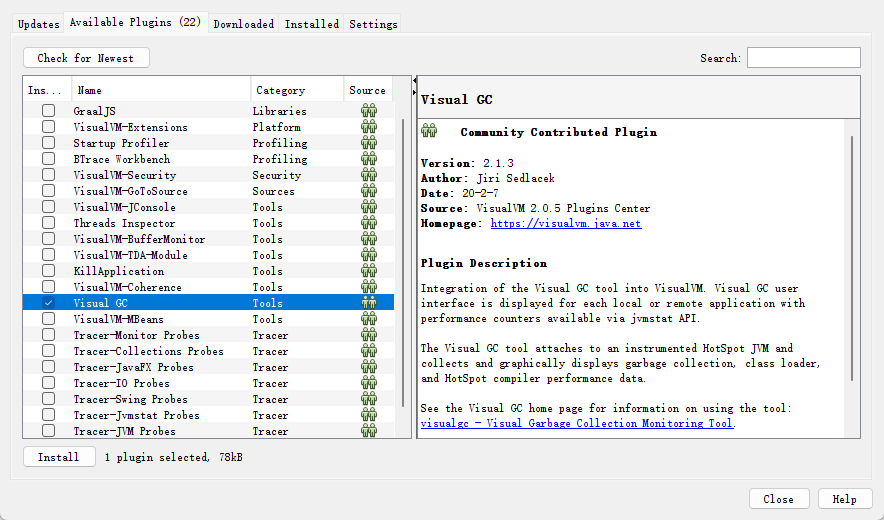Check the GraalJS install checkbox
The height and width of the screenshot is (520, 884).
pos(48,111)
